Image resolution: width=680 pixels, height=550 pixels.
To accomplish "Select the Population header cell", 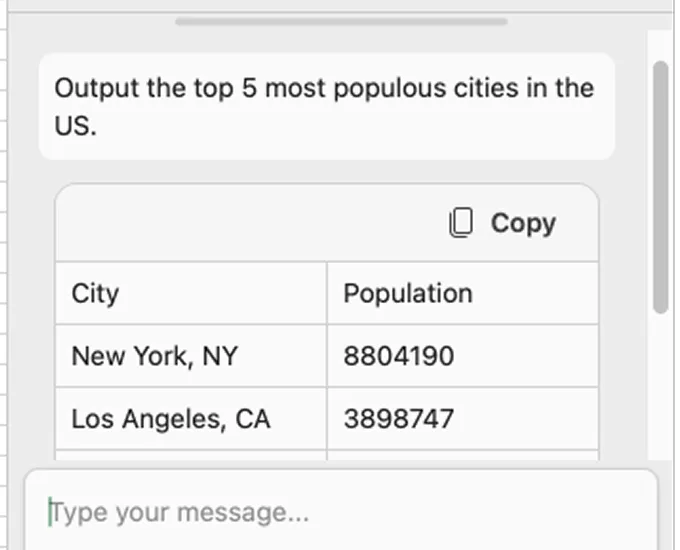I will coord(463,293).
